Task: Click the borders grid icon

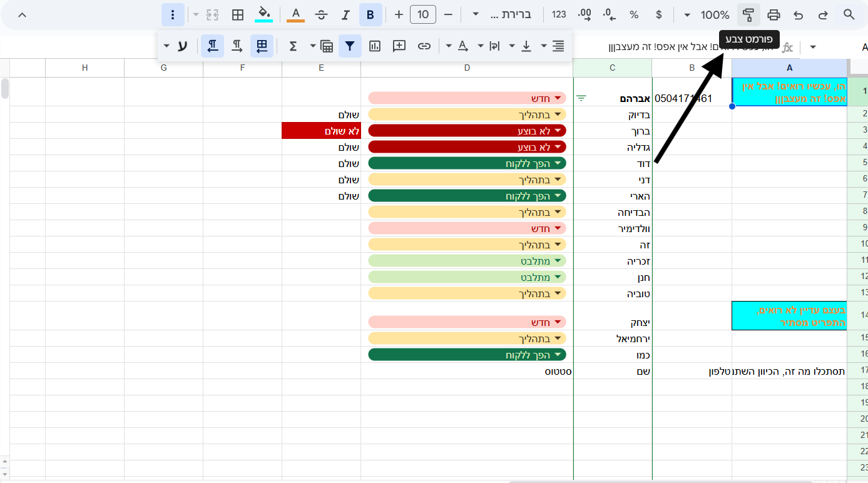Action: [238, 14]
